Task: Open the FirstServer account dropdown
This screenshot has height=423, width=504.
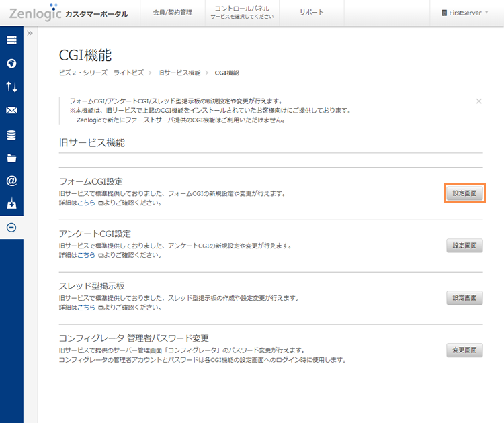Action: [x=464, y=13]
